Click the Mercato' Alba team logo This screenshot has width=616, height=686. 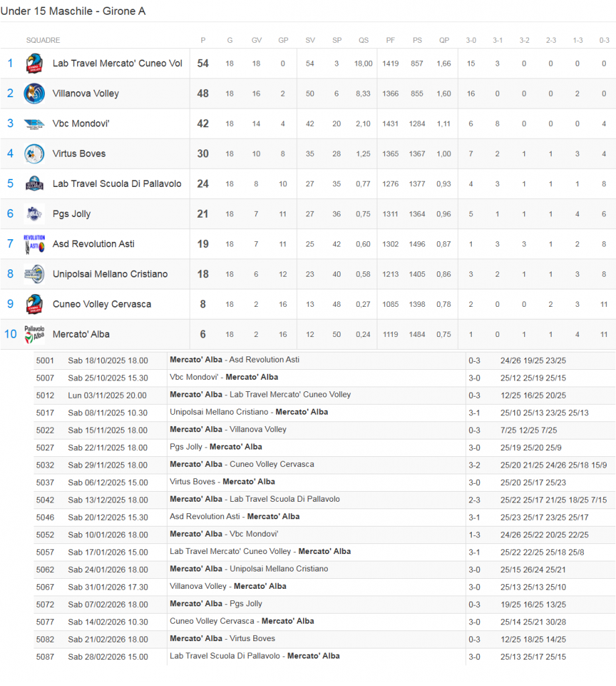tap(34, 334)
